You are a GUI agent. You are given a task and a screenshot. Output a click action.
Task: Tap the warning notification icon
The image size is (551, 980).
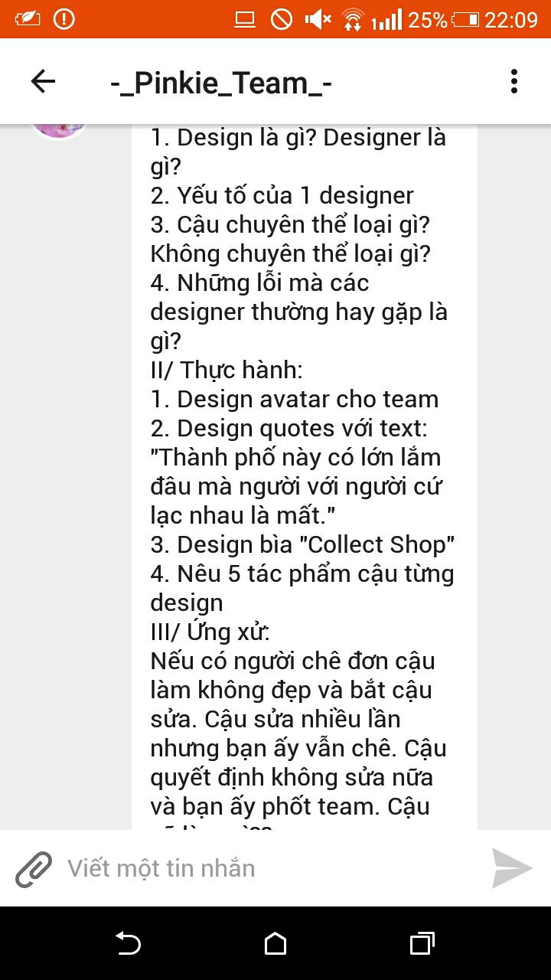point(64,18)
